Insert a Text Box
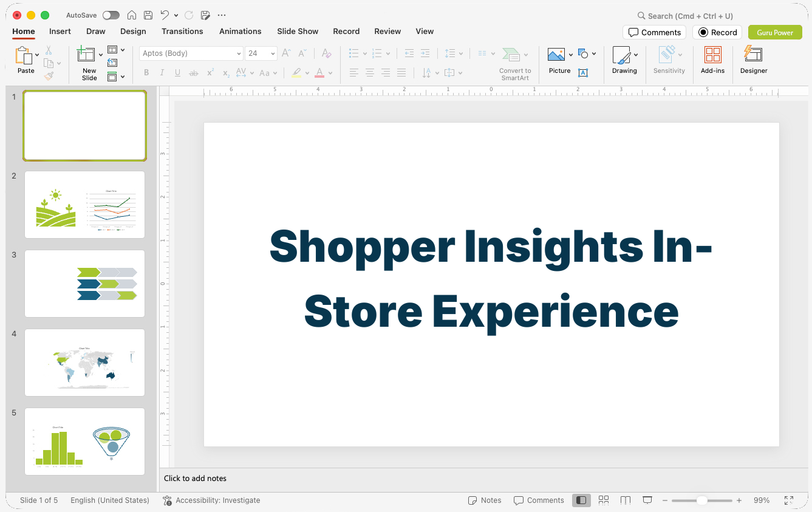This screenshot has width=812, height=512. 583,73
